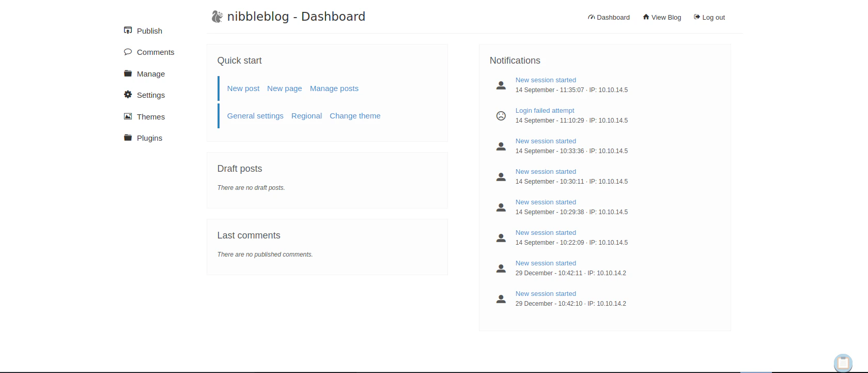Click the 'Draft posts' heading
Image resolution: width=868 pixels, height=373 pixels.
[x=240, y=169]
